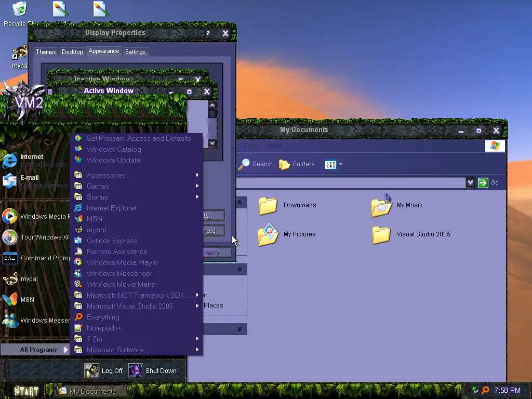Open Settings tab in Display Properties
Viewport: 532px width, 399px height.
click(x=135, y=52)
